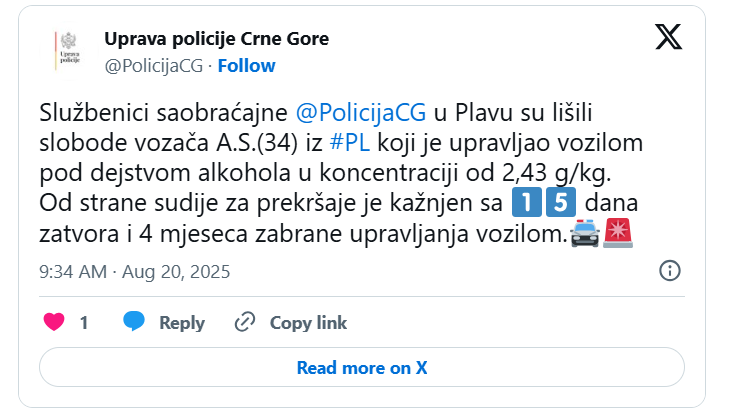The width and height of the screenshot is (747, 413).
Task: Click the keycap 5 emoji
Action: [x=562, y=203]
